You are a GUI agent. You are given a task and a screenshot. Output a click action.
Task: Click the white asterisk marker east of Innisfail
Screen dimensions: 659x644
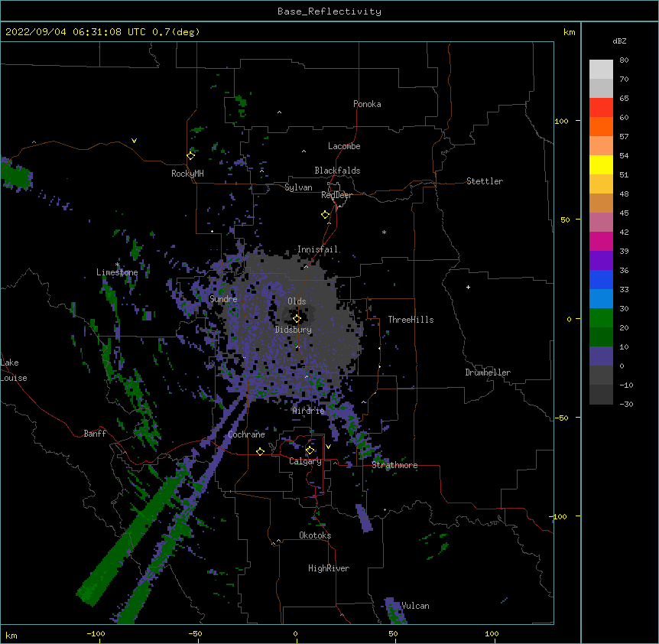click(384, 232)
